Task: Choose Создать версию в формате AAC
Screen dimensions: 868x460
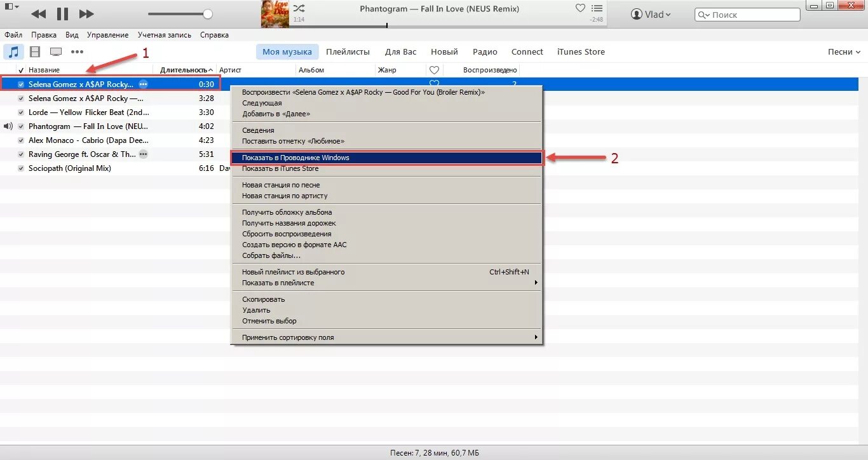Action: pos(386,245)
